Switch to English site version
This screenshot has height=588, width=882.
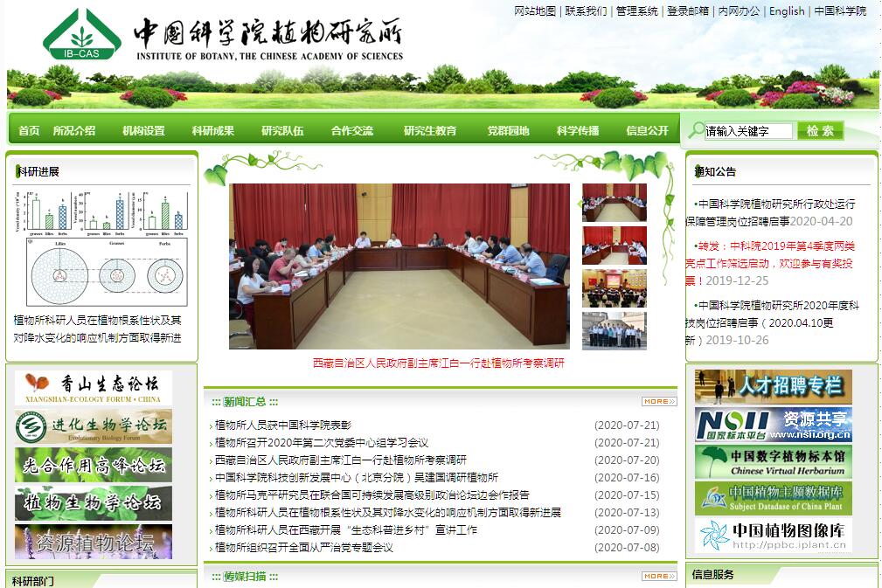[x=787, y=11]
